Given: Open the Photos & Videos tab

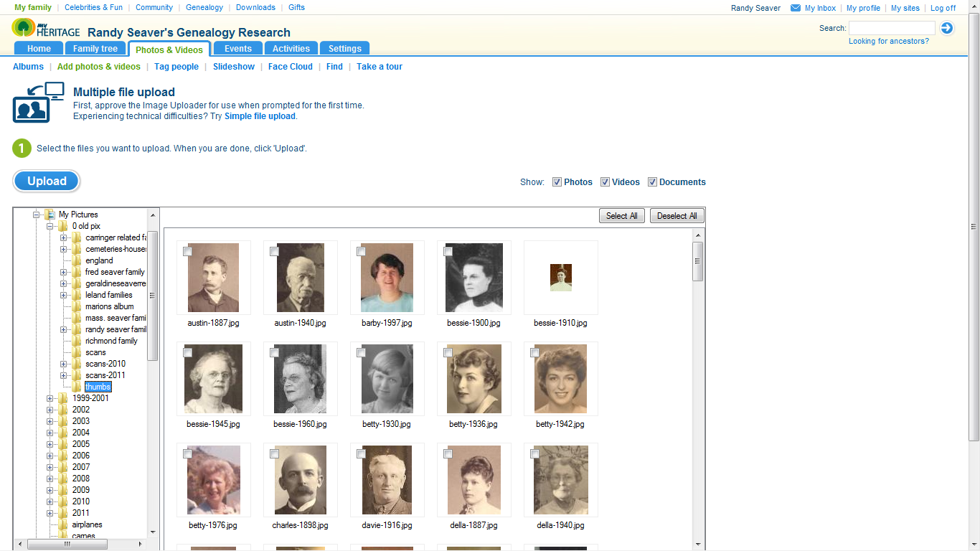Looking at the screenshot, I should point(169,50).
